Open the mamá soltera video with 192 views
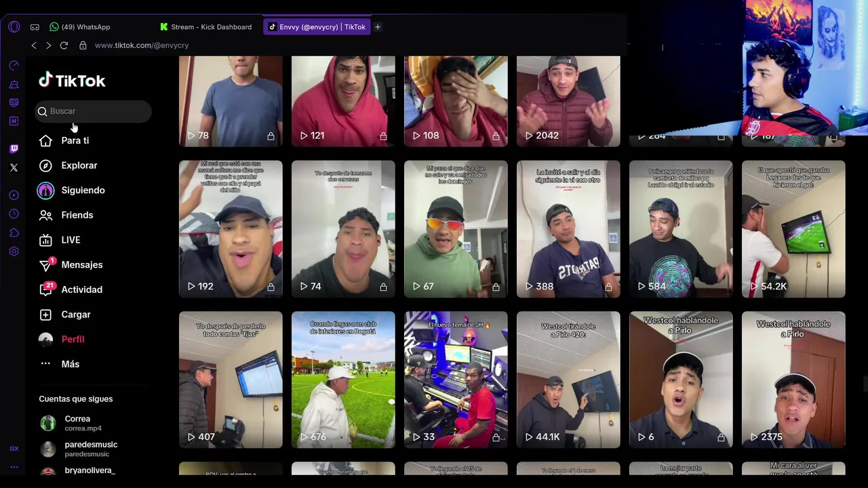Image resolution: width=868 pixels, height=488 pixels. tap(231, 229)
